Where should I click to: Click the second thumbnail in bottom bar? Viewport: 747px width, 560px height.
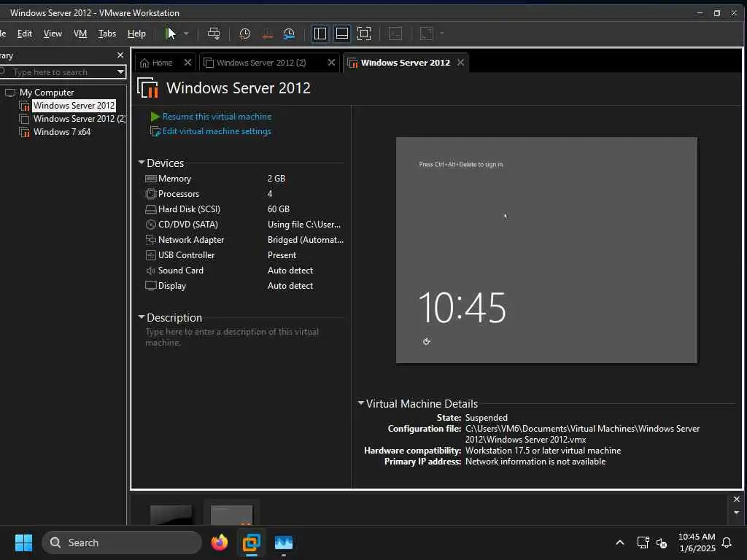point(231,514)
